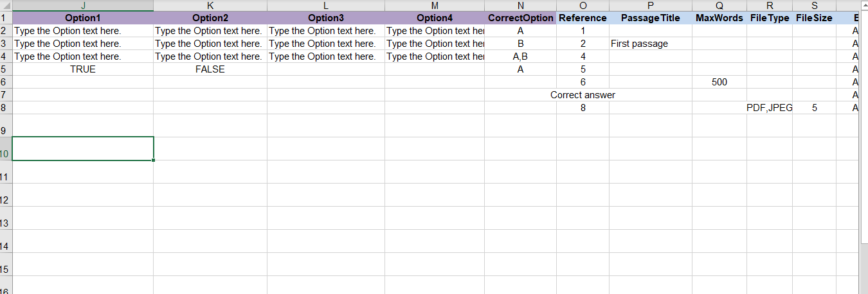Select the row 9 header
The height and width of the screenshot is (294, 868).
pos(5,131)
